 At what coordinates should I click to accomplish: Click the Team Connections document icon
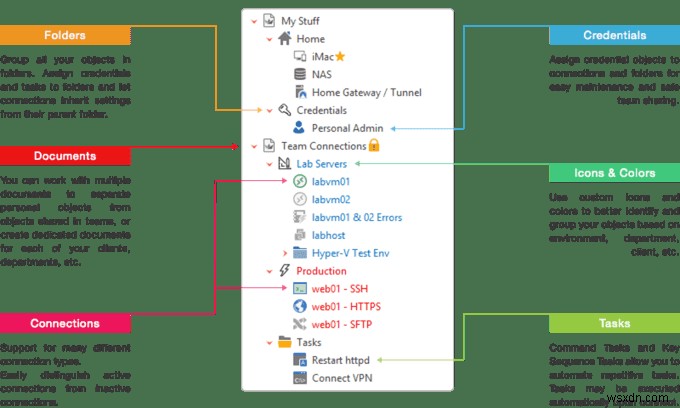[x=269, y=146]
